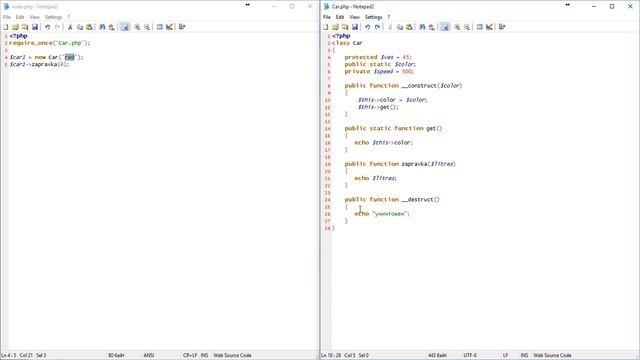Save the Car.php file via toolbar
The image size is (640, 360).
[x=355, y=27]
